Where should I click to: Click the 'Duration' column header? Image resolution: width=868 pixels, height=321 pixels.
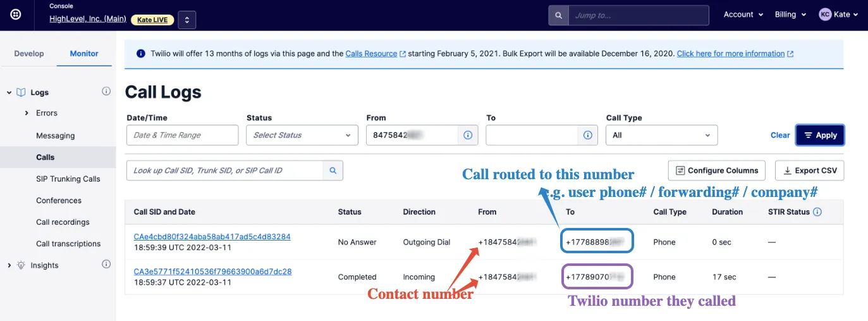point(727,212)
